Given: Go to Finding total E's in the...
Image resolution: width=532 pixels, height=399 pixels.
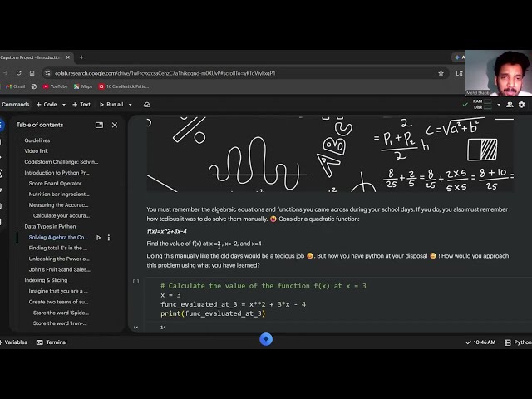Looking at the screenshot, I should [57, 248].
